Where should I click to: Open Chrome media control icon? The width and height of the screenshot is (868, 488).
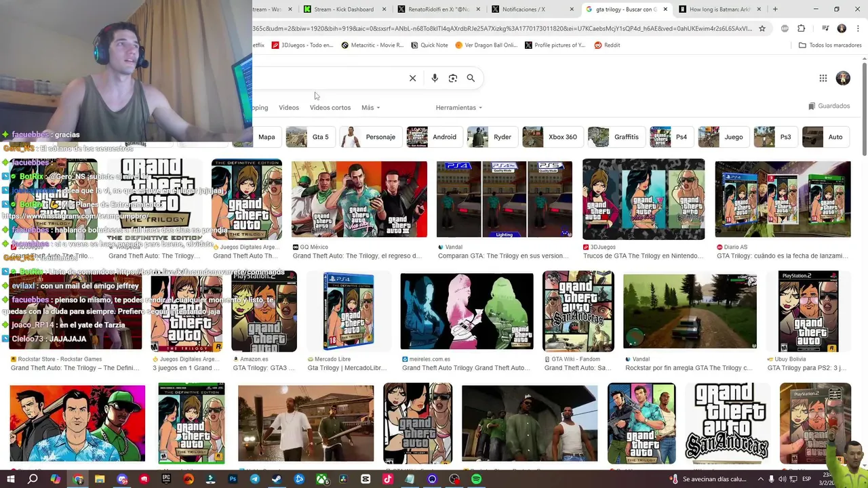(x=825, y=28)
